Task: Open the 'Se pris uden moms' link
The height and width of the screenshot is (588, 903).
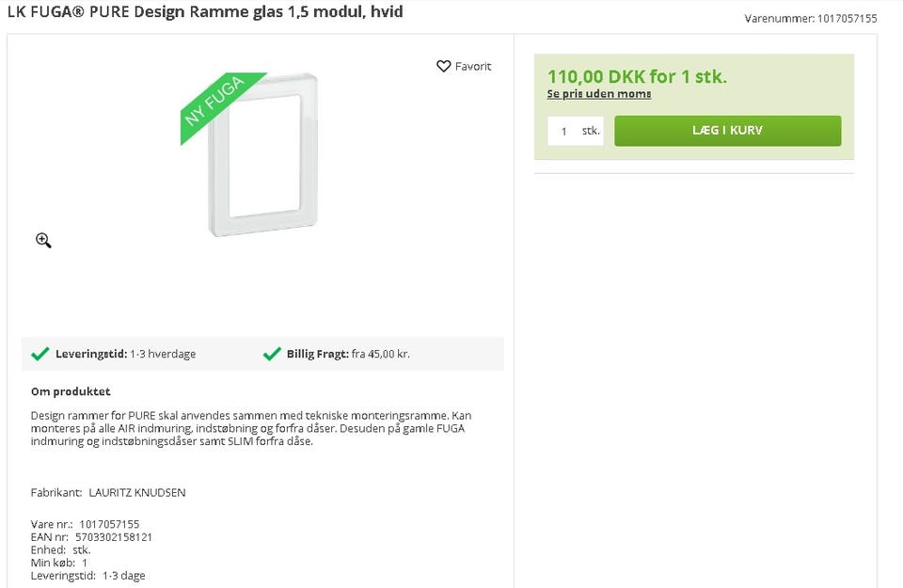Action: [599, 94]
